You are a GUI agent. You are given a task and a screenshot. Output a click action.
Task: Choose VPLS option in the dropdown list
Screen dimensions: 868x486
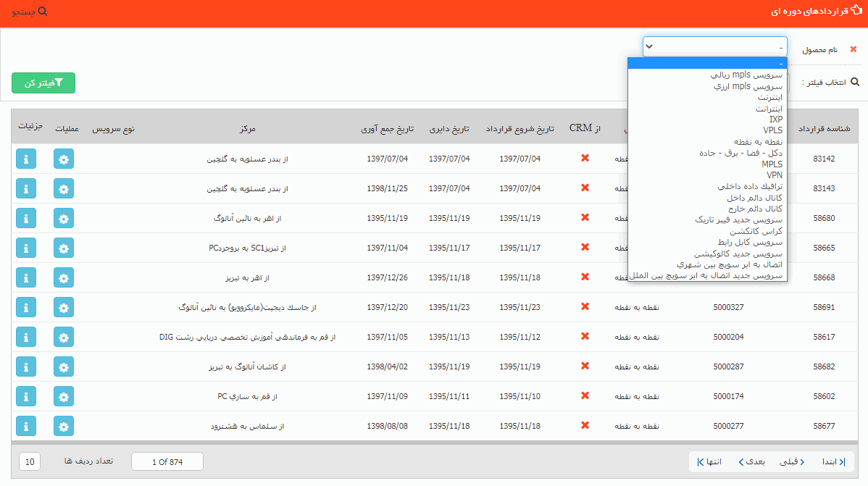pyautogui.click(x=772, y=130)
